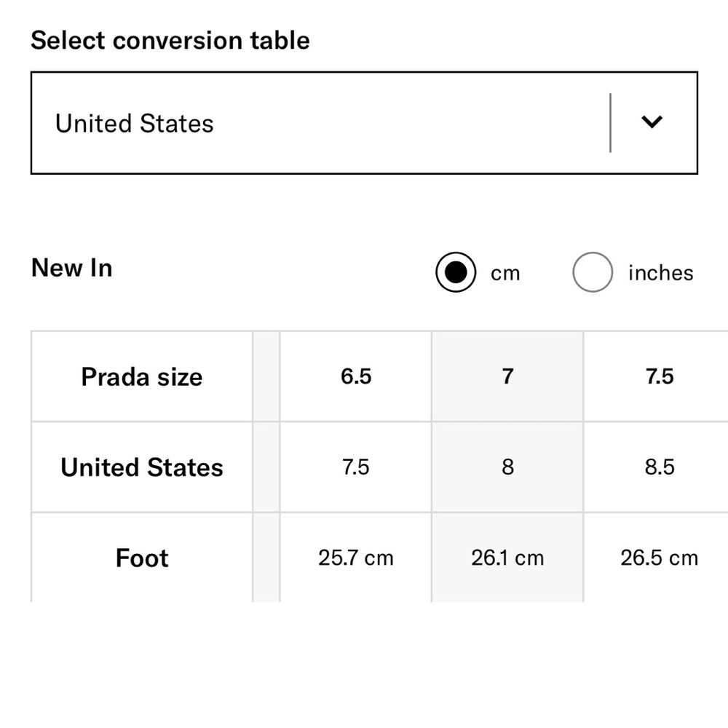Screen dimensions: 728x728
Task: Select the inches radio button
Action: [593, 272]
